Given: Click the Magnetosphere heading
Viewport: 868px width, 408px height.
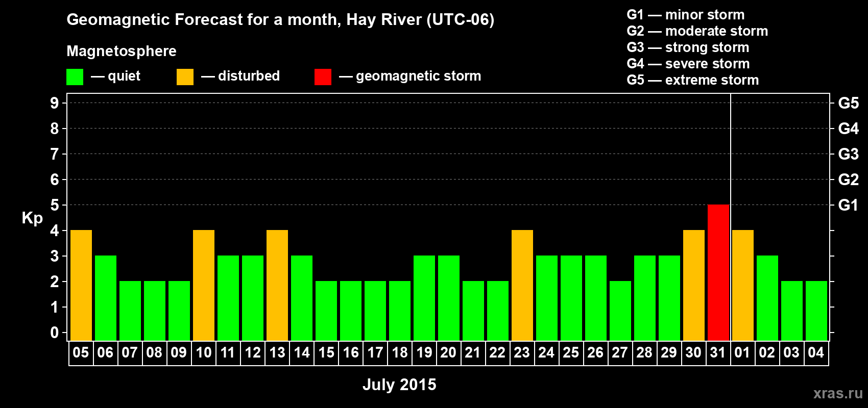Looking at the screenshot, I should [122, 51].
